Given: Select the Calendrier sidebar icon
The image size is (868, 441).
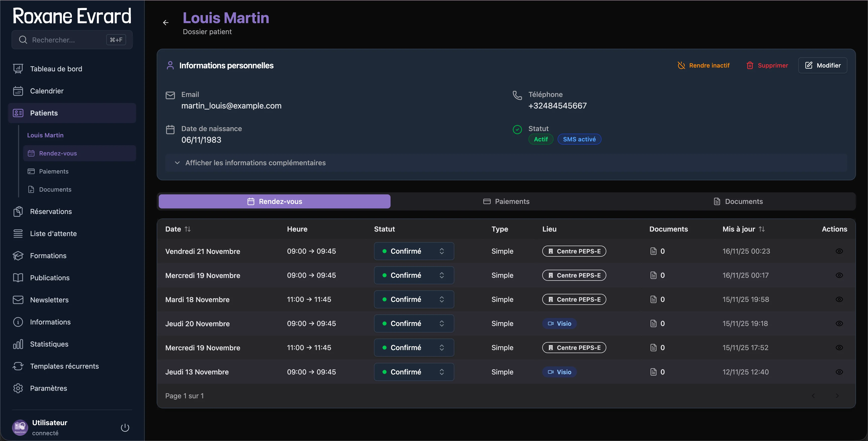Looking at the screenshot, I should pos(18,91).
